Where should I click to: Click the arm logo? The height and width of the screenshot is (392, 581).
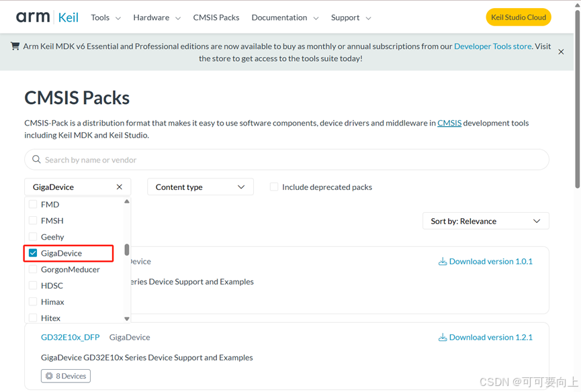[33, 17]
